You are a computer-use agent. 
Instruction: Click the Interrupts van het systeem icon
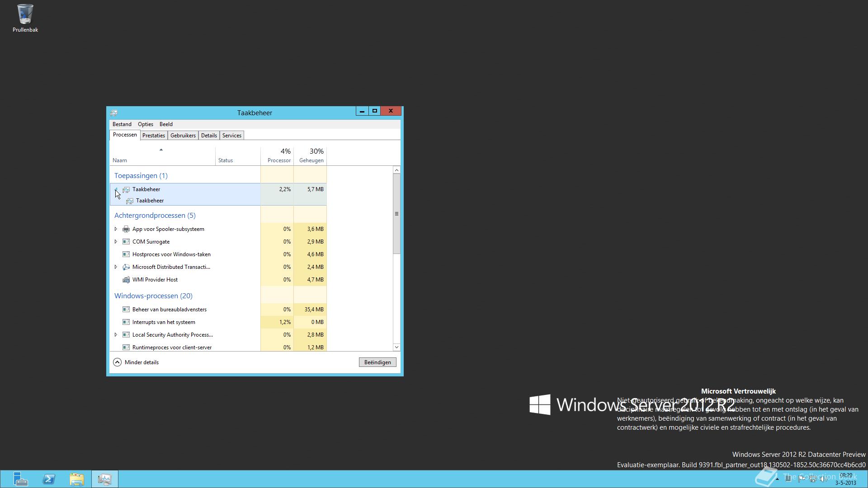tap(126, 322)
